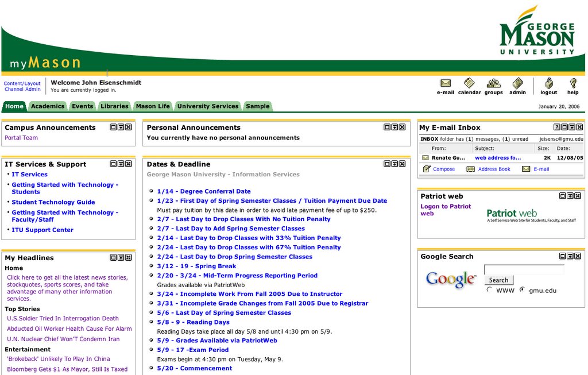
Task: Remove the Personal Announcements channel
Action: click(x=402, y=127)
